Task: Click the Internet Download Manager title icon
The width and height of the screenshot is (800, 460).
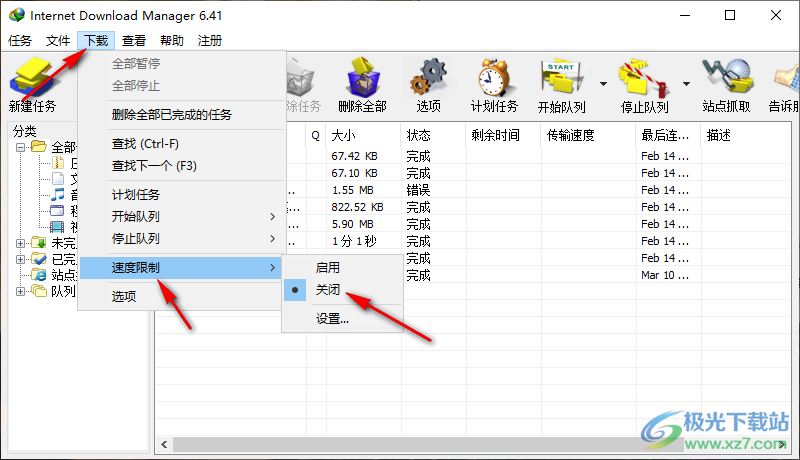Action: pyautogui.click(x=16, y=15)
